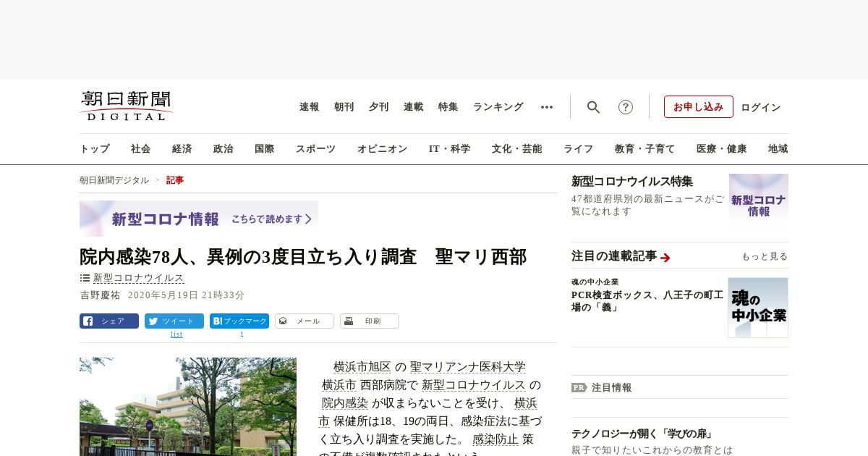
Task: Follow the 横浜市旭区 keyword link
Action: click(362, 367)
